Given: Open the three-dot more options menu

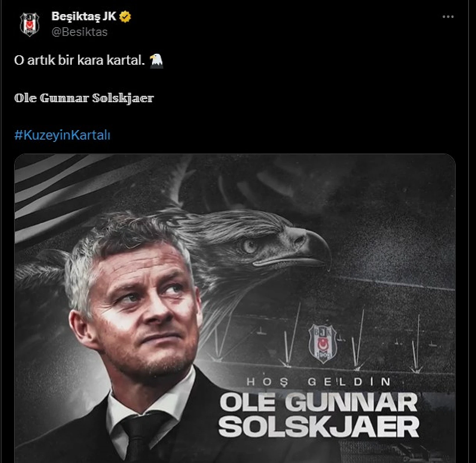Looking at the screenshot, I should 448,17.
